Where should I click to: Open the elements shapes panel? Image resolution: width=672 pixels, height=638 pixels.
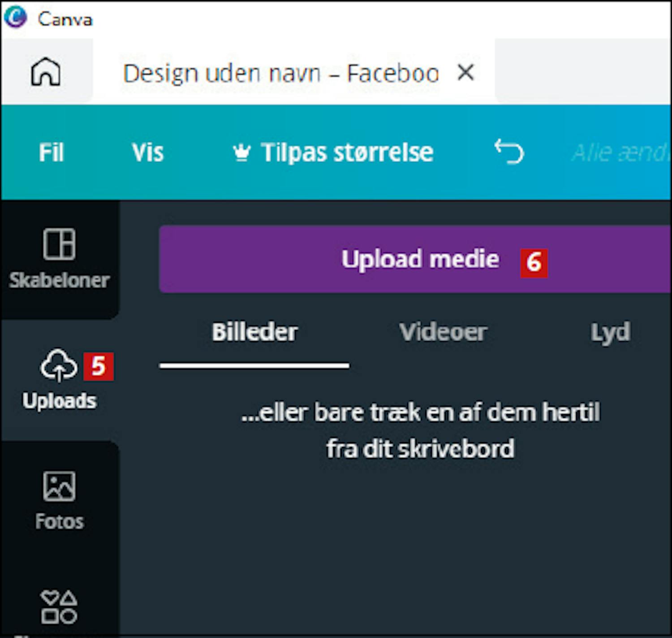click(59, 607)
